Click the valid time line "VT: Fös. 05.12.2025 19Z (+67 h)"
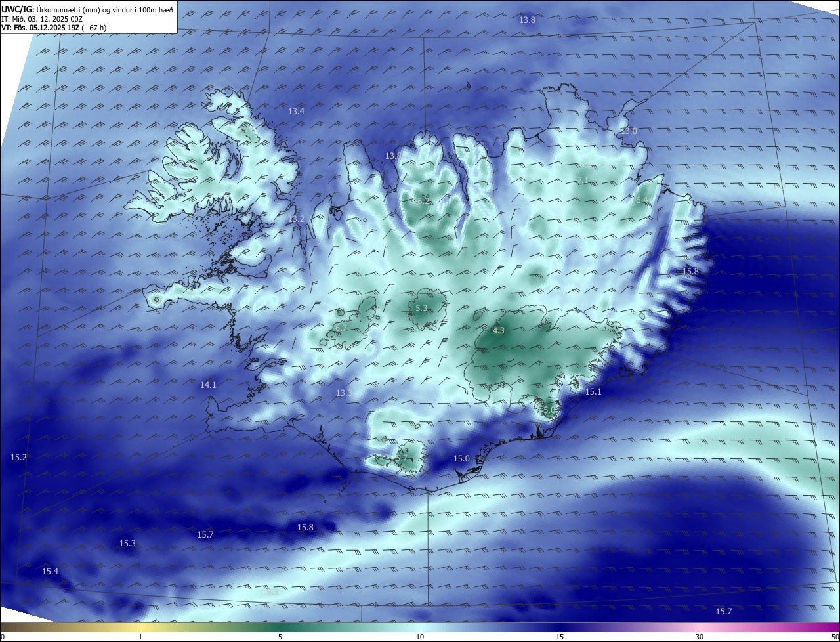The width and height of the screenshot is (840, 642). click(x=54, y=28)
